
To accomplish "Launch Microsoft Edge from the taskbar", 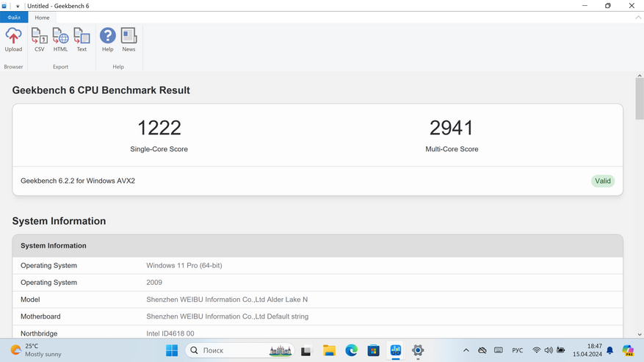I will 351,350.
